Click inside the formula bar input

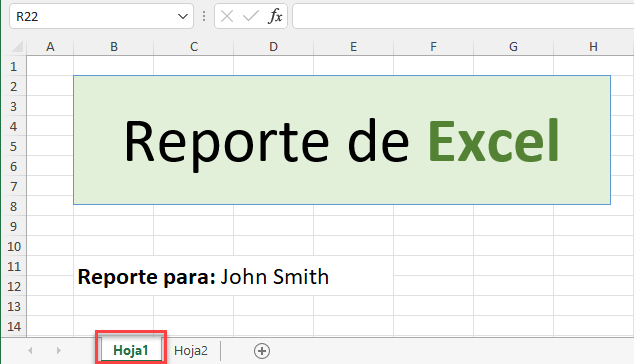[x=463, y=17]
